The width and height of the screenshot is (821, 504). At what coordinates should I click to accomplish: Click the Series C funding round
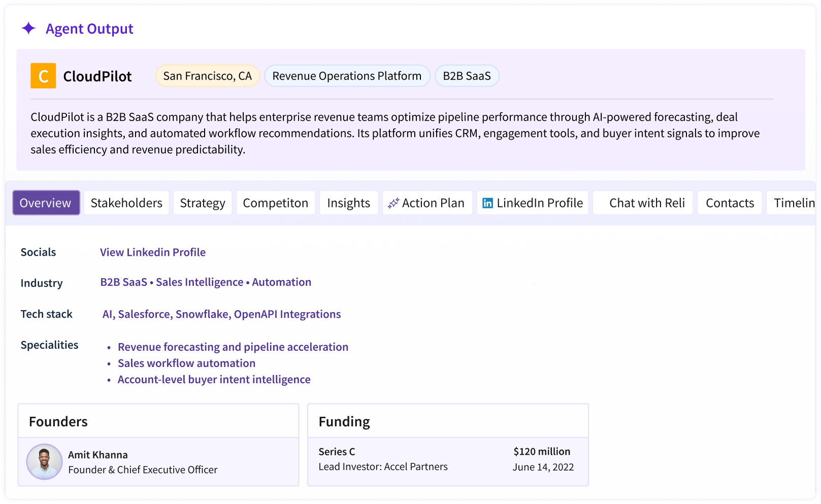(337, 452)
